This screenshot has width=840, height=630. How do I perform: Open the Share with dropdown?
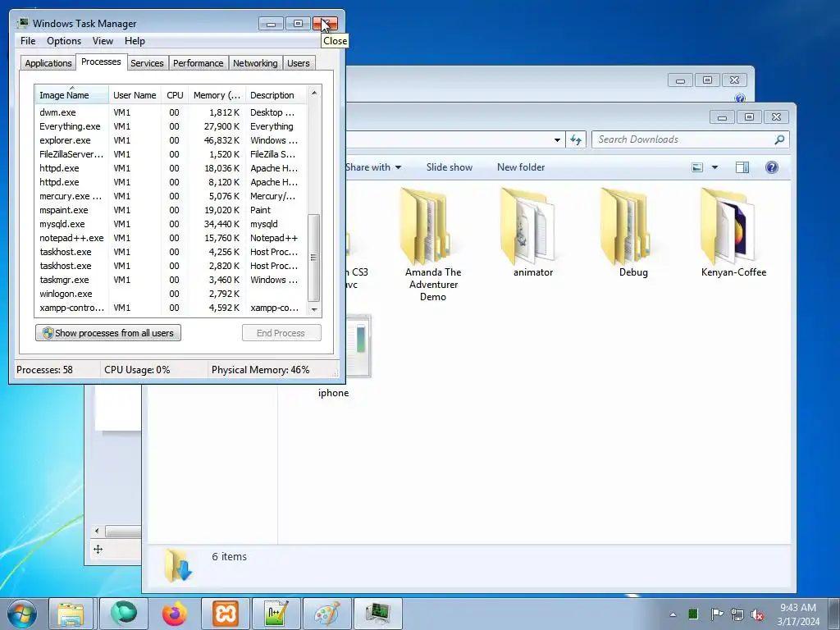(373, 167)
